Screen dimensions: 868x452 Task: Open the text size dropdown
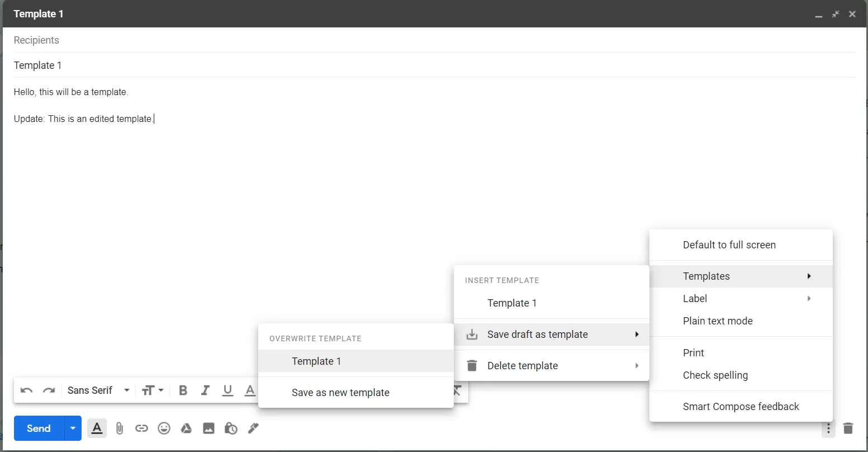(152, 390)
